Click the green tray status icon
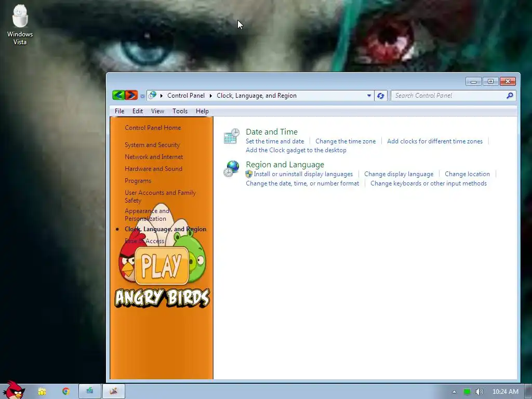This screenshot has height=399, width=532. click(467, 392)
